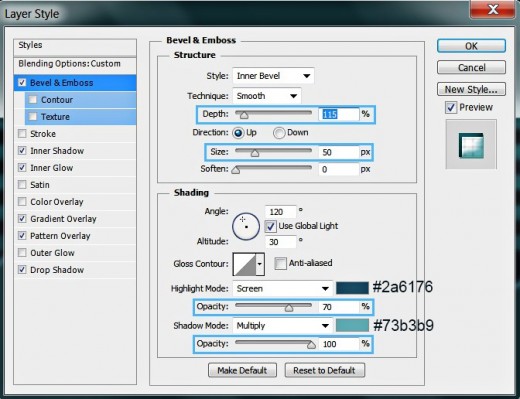Screen dimensions: 520x399
Task: Uncheck the Pattern Overlay checkbox
Action: pyautogui.click(x=22, y=236)
